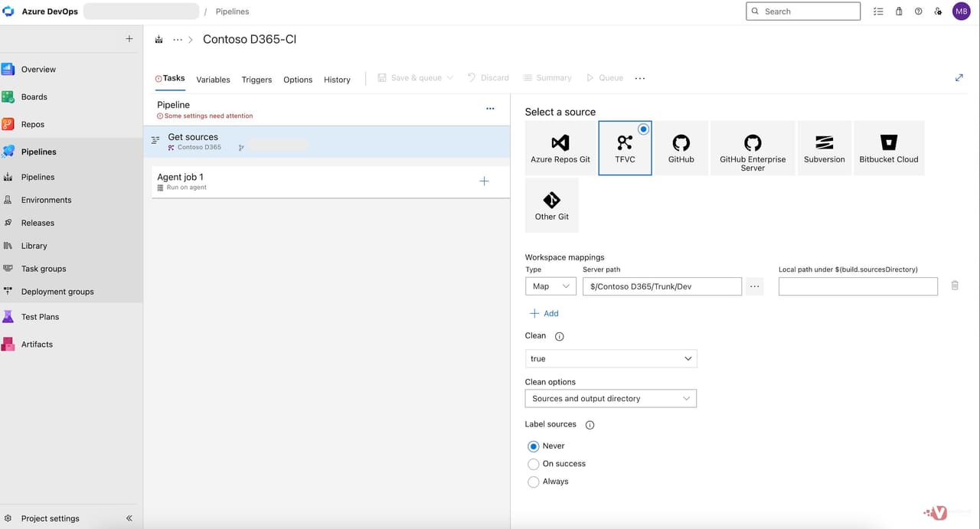Image resolution: width=980 pixels, height=529 pixels.
Task: Select Bitbucket Cloud as source
Action: tap(889, 148)
